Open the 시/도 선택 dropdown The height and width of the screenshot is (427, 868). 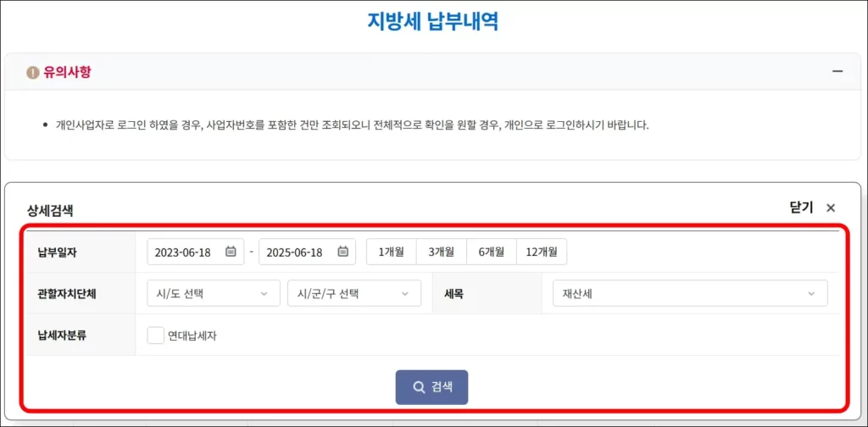click(x=214, y=293)
